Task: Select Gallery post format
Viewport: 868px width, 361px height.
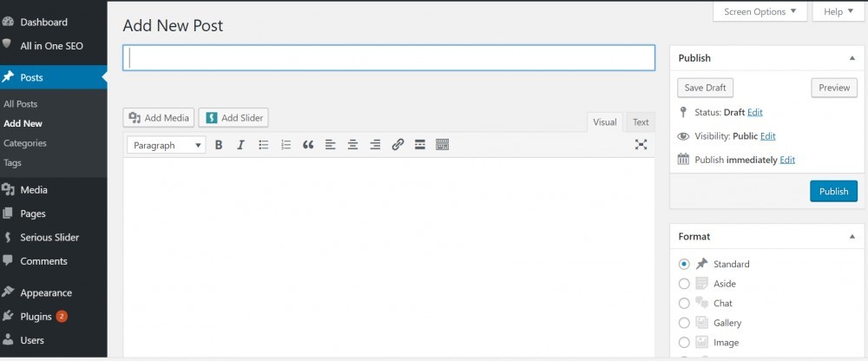Action: pos(684,323)
